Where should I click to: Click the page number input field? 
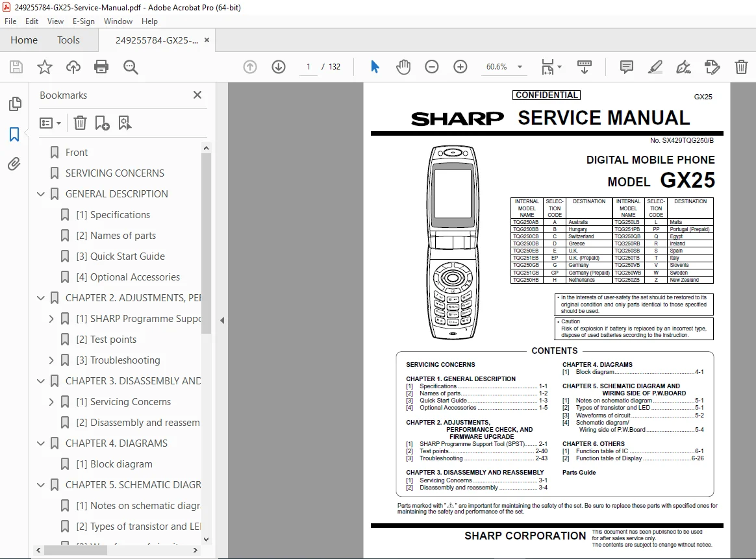(x=308, y=66)
